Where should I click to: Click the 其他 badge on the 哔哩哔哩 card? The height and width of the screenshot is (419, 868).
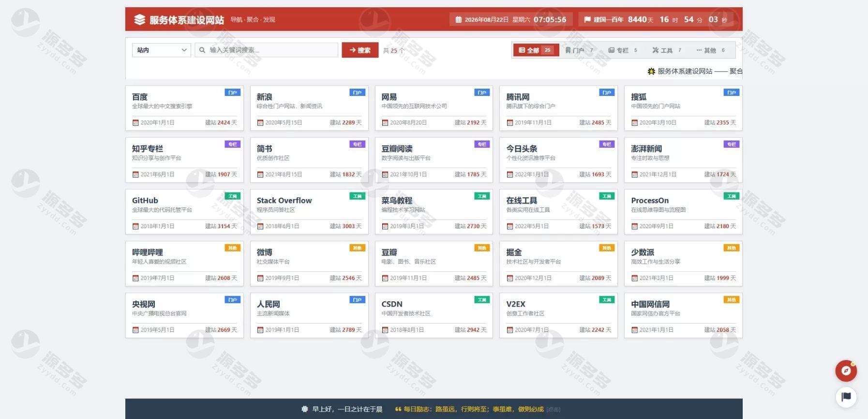233,248
